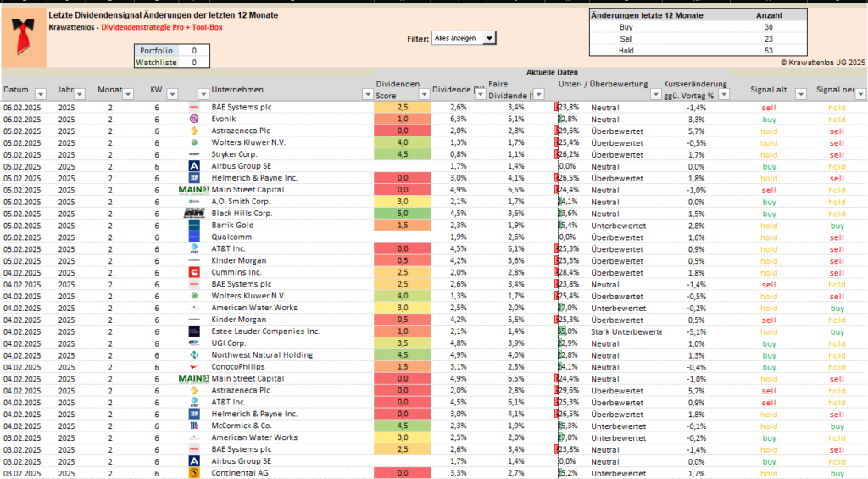Click the Continental AG logo
The height and width of the screenshot is (479, 868).
click(x=194, y=473)
